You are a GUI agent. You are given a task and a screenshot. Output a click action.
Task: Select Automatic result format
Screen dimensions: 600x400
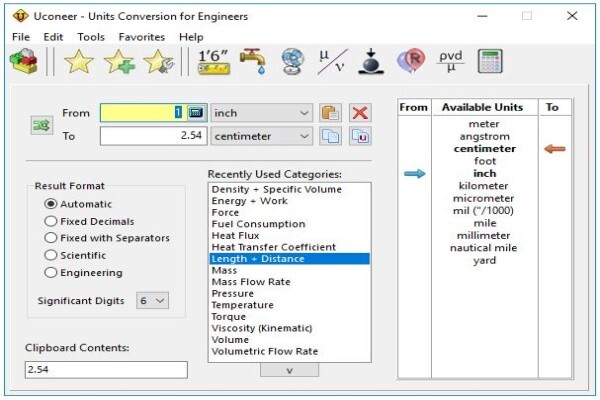pos(78,204)
